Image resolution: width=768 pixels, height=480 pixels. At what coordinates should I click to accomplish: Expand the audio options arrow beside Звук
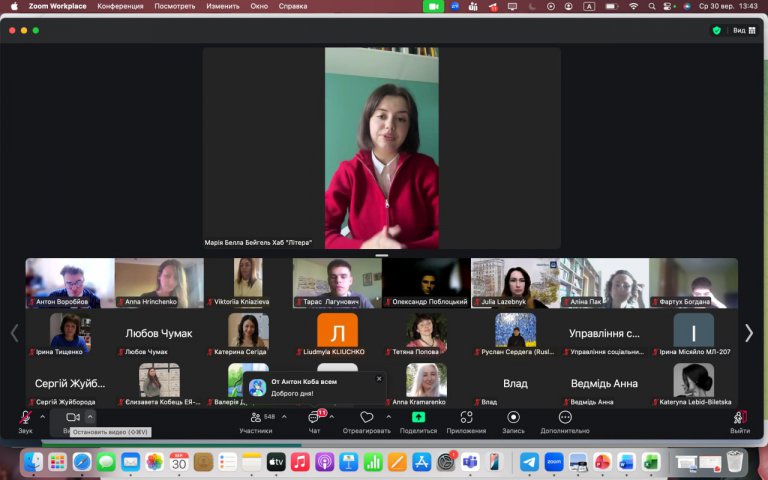43,417
